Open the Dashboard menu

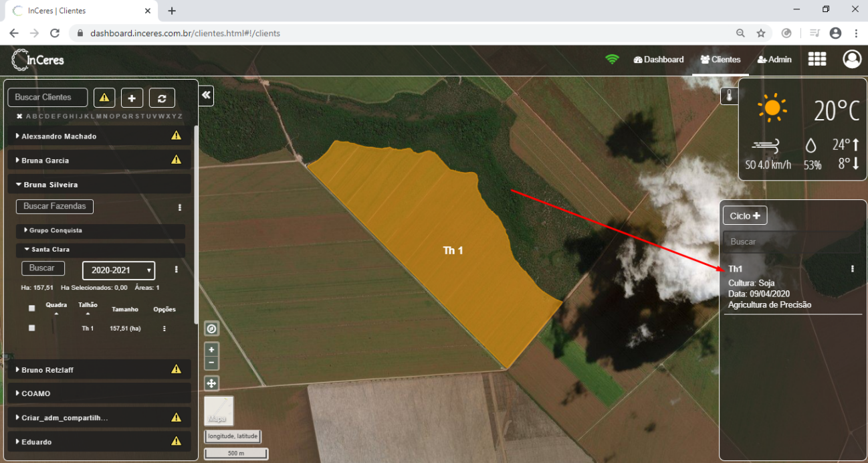tap(659, 60)
